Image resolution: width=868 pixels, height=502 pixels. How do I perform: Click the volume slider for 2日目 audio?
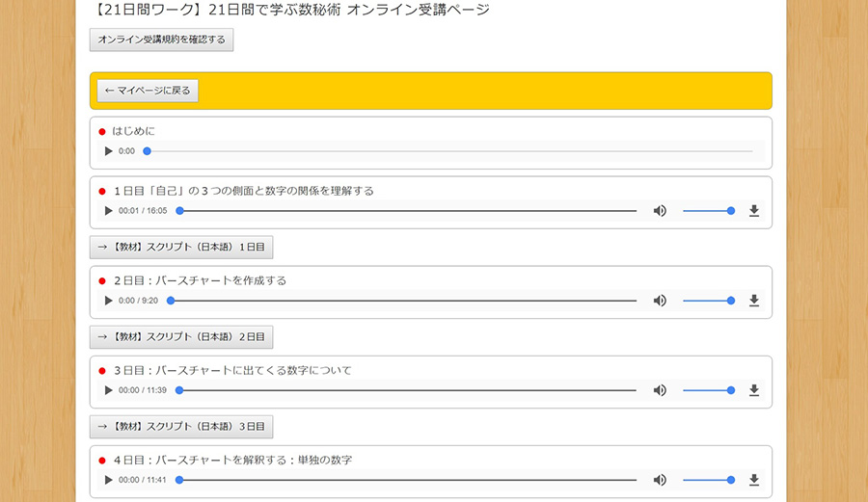click(709, 301)
